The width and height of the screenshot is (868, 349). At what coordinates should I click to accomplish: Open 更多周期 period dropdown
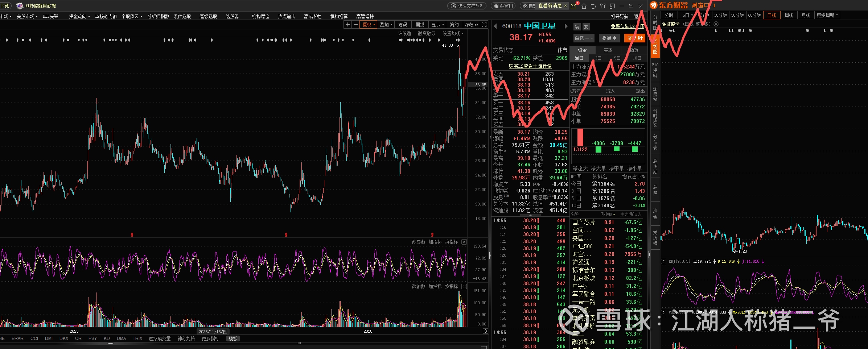(827, 15)
